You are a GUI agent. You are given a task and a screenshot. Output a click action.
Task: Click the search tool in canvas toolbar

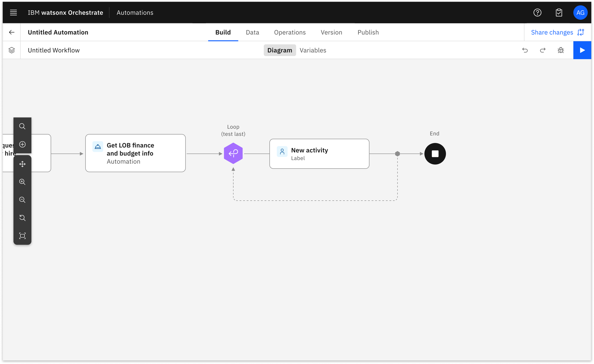pyautogui.click(x=22, y=126)
